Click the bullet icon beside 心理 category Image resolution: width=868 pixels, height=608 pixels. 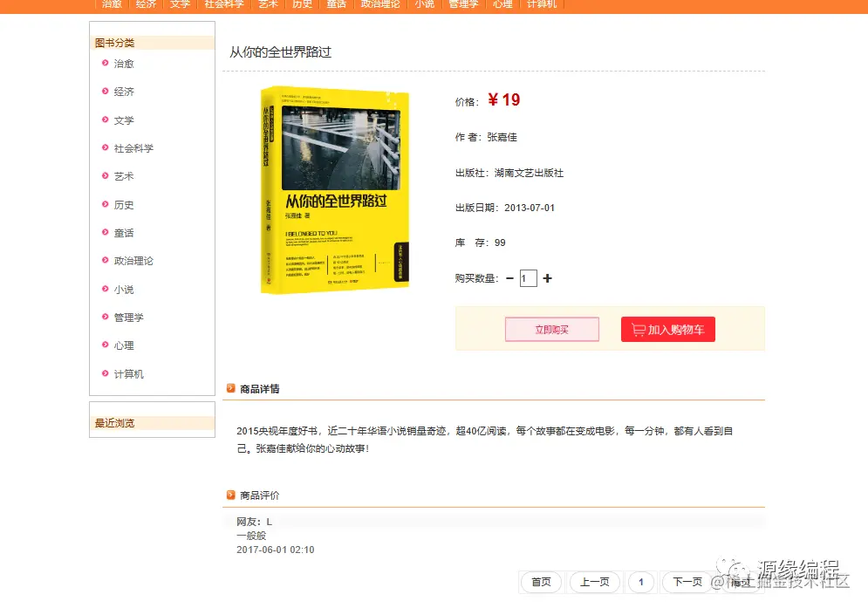tap(106, 345)
